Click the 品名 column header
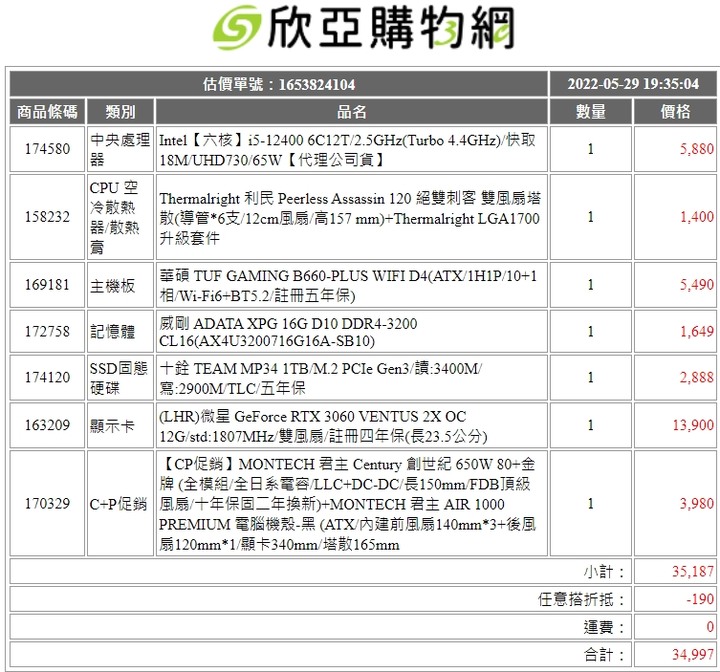The width and height of the screenshot is (720, 672). pos(352,112)
